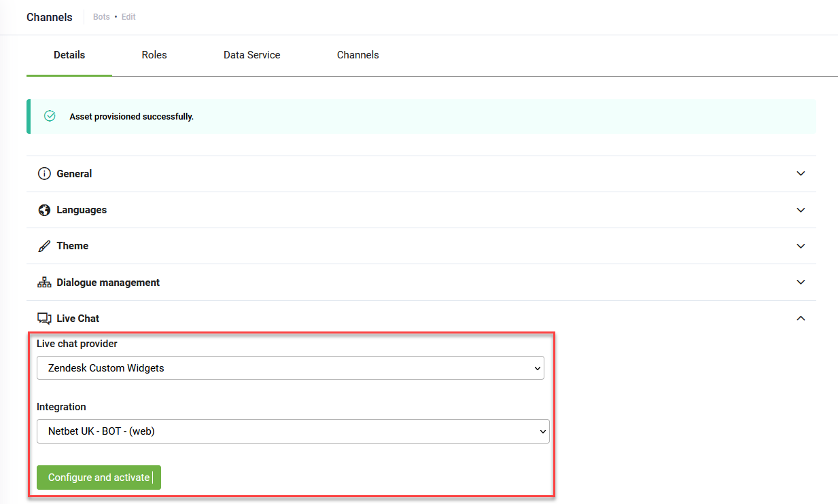Click the Languages globe icon
838x504 pixels.
[x=44, y=210]
